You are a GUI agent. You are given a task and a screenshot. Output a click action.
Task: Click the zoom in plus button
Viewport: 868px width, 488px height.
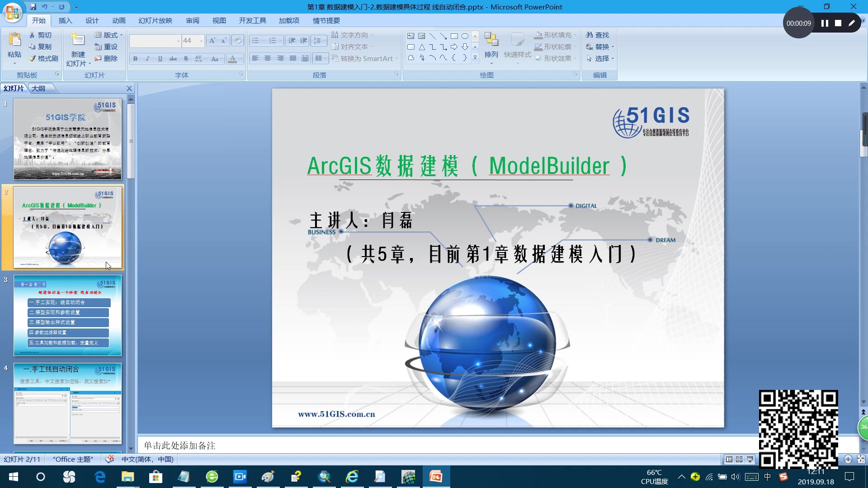coord(848,459)
